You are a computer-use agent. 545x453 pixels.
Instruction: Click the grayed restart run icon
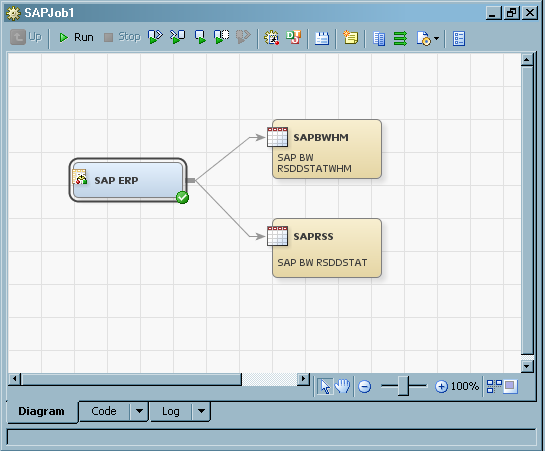pyautogui.click(x=243, y=37)
